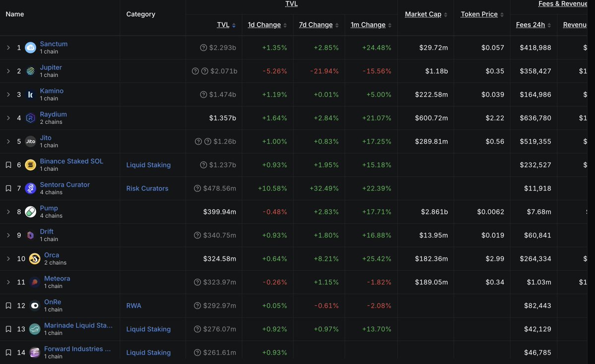Expand the Orca row
595x364 pixels.
pos(8,259)
